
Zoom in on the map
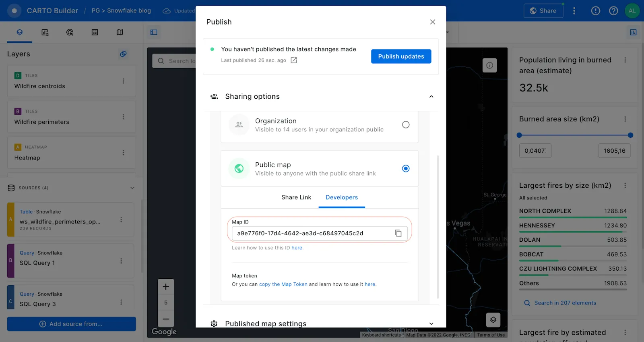166,287
